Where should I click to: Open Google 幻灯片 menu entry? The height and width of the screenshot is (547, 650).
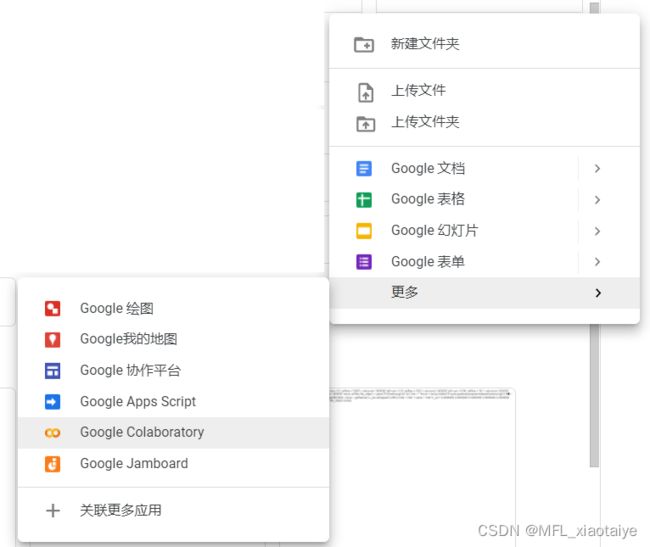485,231
